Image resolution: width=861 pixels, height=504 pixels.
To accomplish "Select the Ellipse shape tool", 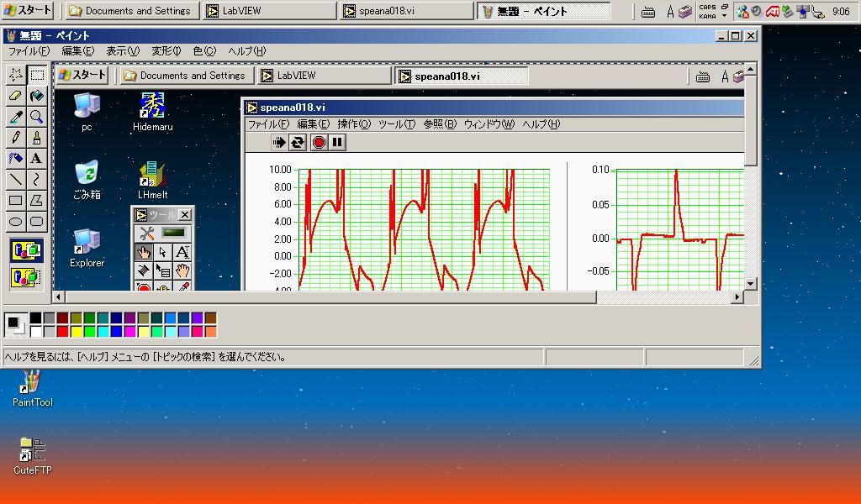I will click(15, 222).
